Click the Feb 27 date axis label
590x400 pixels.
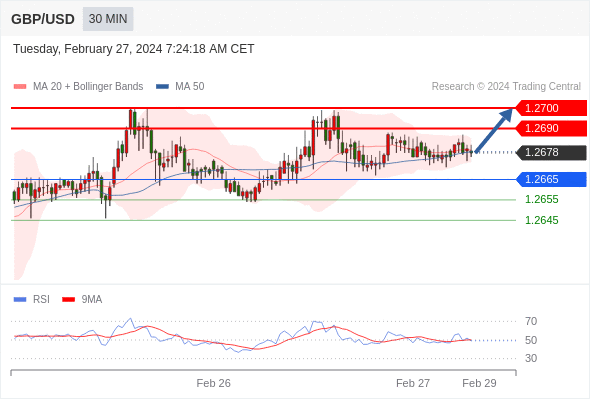413,383
